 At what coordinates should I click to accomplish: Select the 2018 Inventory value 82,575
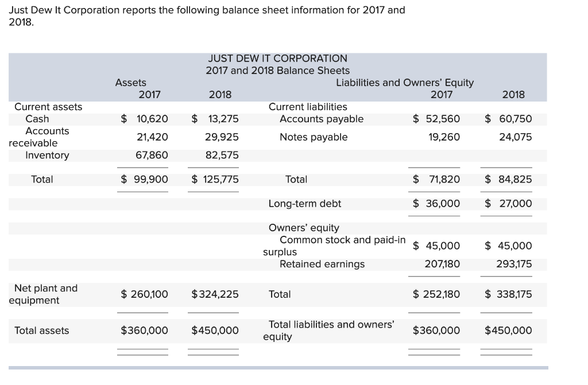coord(222,155)
